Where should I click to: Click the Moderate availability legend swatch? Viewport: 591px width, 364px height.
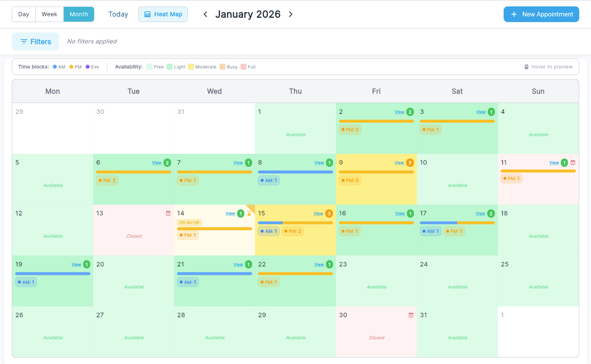point(191,67)
